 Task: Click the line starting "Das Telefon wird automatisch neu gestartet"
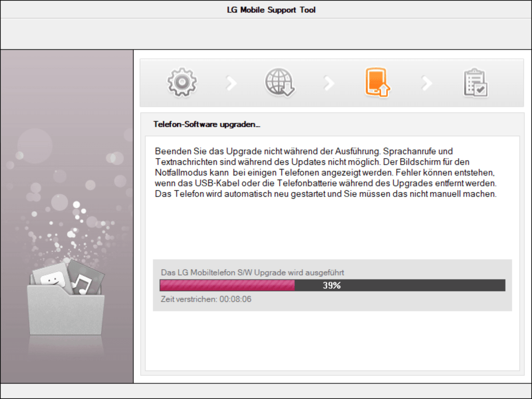pos(326,194)
